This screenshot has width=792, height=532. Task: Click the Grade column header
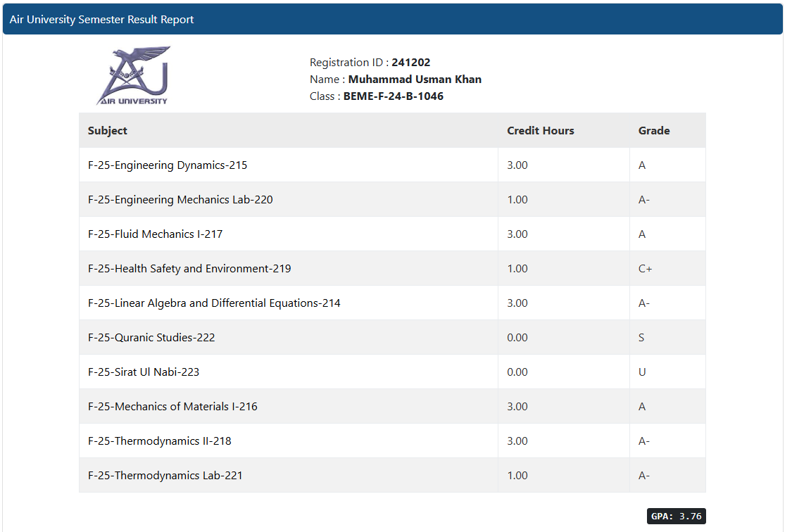[x=653, y=131]
